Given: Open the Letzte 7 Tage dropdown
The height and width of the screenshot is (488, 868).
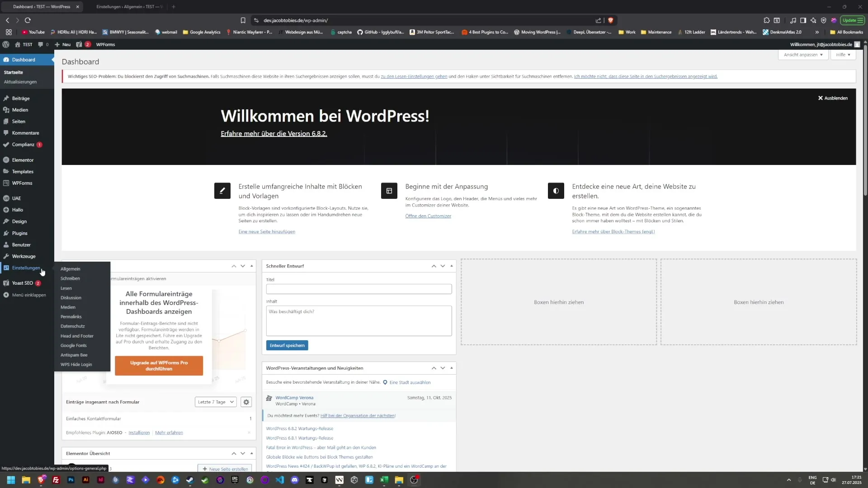Looking at the screenshot, I should [215, 402].
